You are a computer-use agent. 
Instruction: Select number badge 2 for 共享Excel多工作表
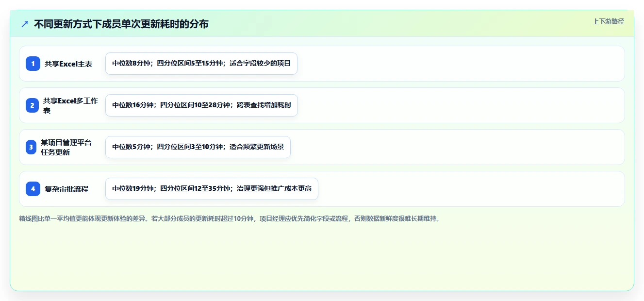32,105
